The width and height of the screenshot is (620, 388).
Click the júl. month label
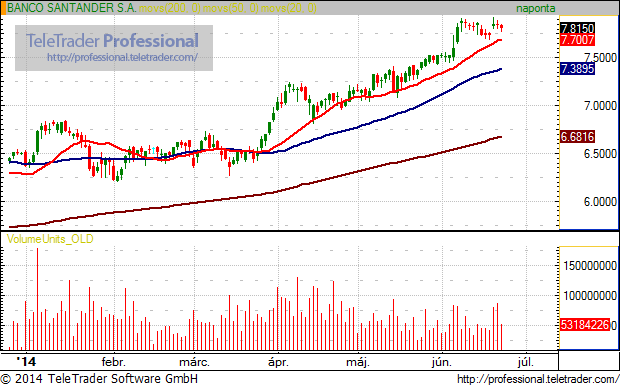tap(526, 362)
